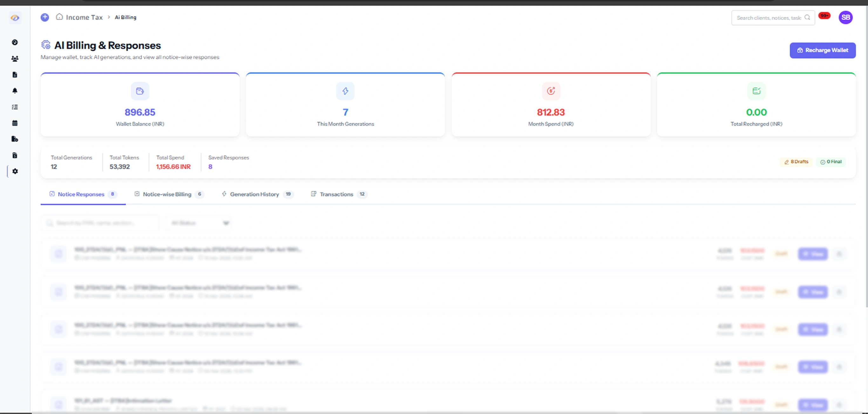
Task: Click the home icon in breadcrumb
Action: [59, 17]
